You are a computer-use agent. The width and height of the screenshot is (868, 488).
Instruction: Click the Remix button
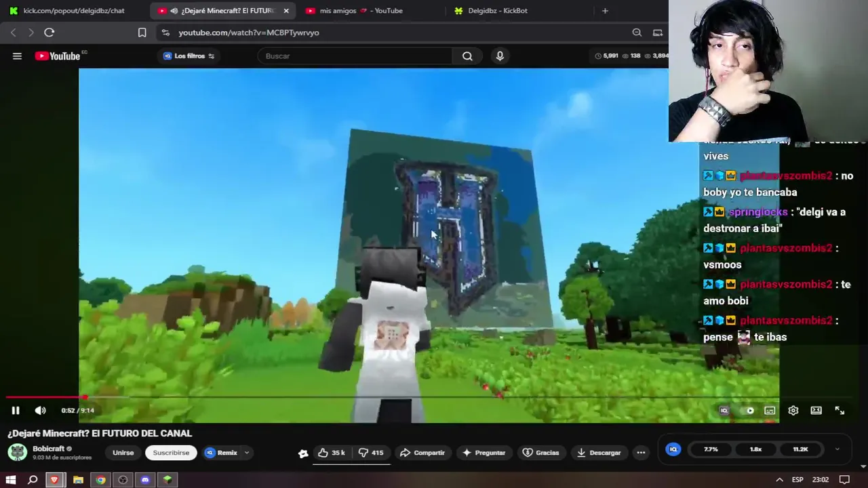(x=221, y=453)
